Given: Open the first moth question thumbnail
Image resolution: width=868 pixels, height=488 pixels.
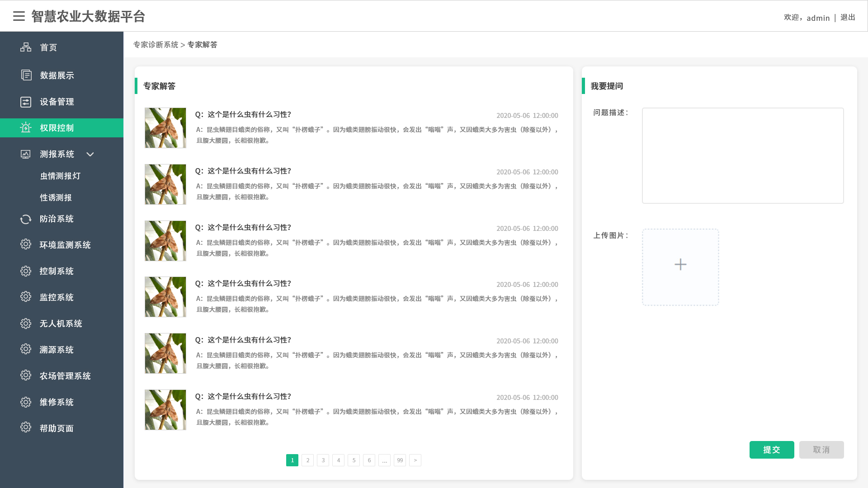Looking at the screenshot, I should pyautogui.click(x=165, y=128).
